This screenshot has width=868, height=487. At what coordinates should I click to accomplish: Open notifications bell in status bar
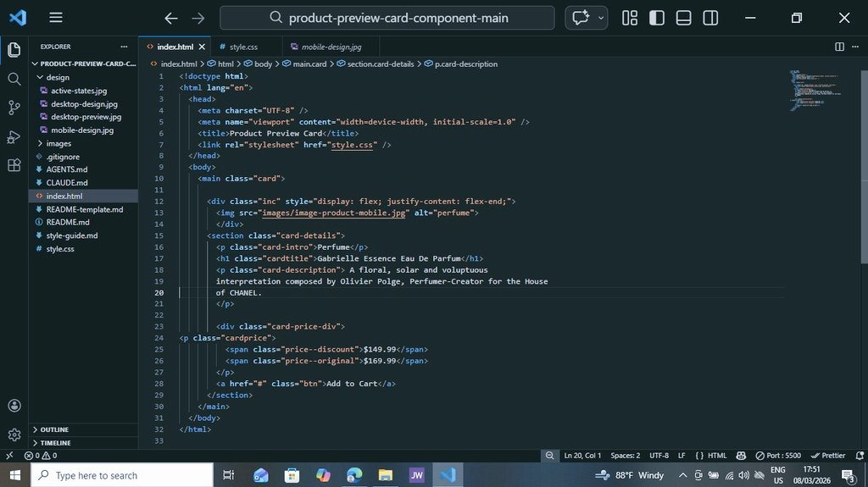pyautogui.click(x=860, y=456)
